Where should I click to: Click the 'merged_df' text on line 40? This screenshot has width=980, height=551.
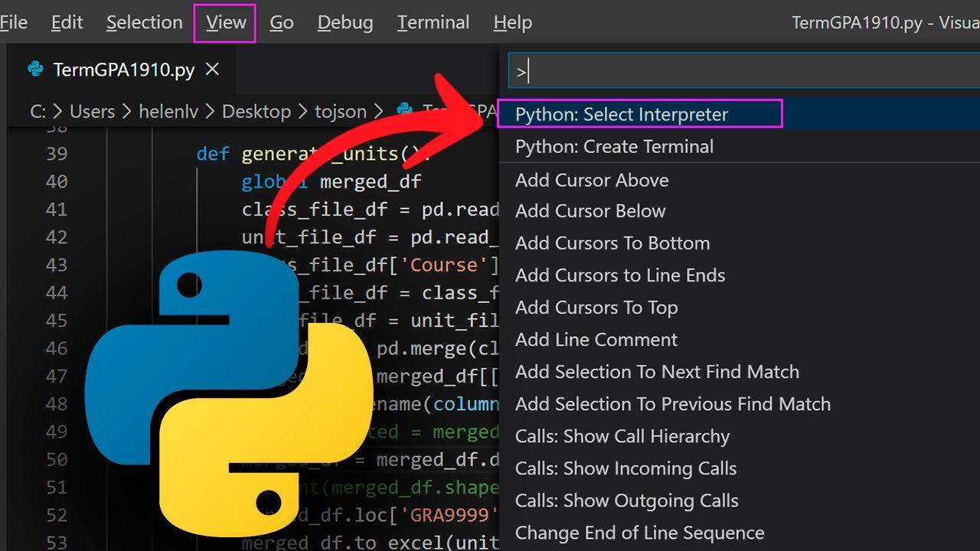point(371,182)
